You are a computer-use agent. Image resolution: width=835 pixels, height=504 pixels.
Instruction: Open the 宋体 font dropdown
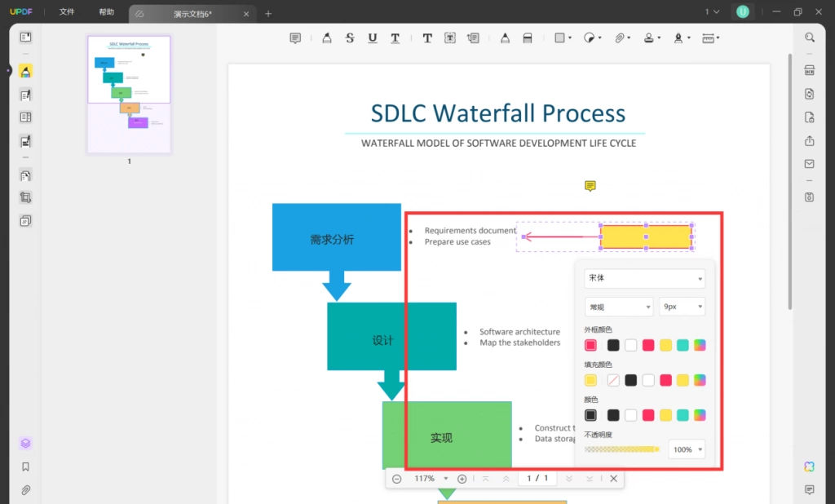pos(644,278)
